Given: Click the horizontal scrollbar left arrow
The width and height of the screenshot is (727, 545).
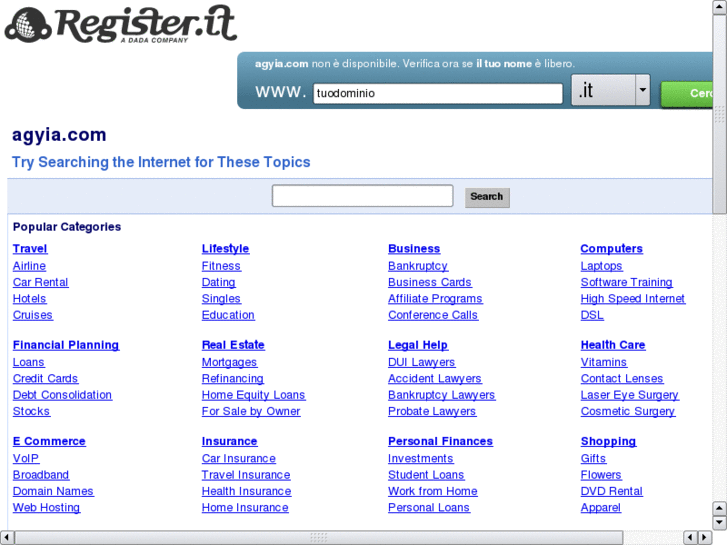Looking at the screenshot, I should pyautogui.click(x=6, y=537).
